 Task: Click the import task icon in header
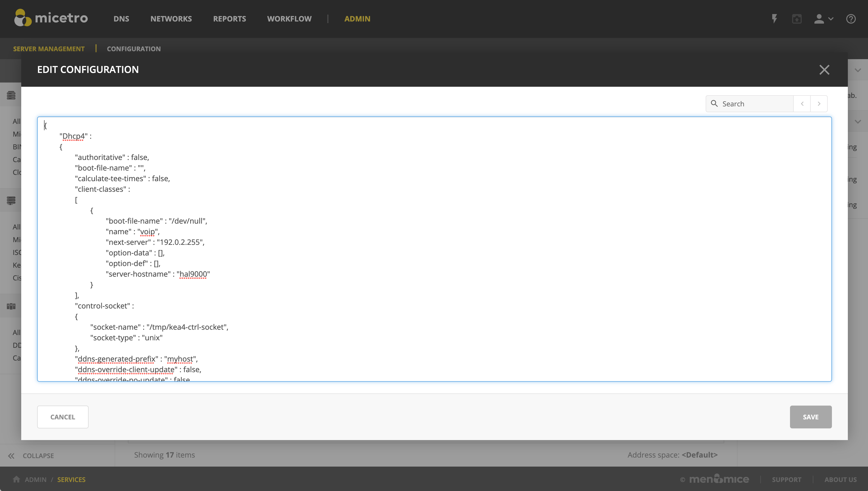click(x=797, y=19)
